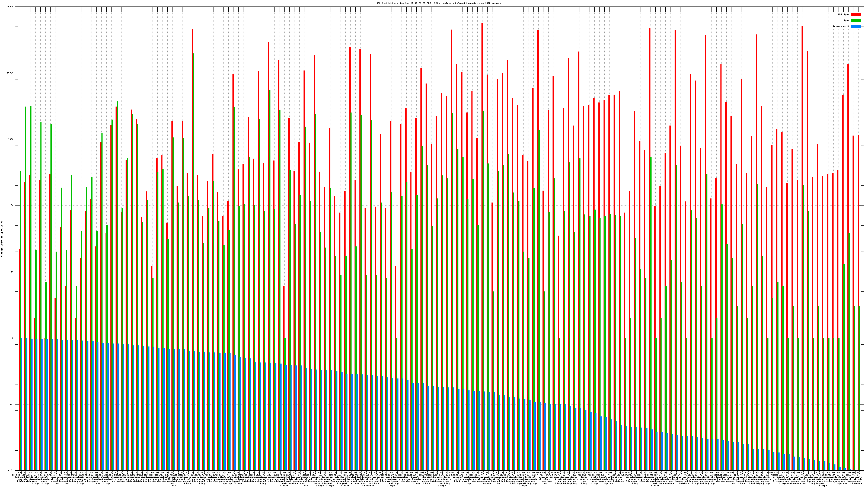Select the 'Score (0..1)' legend label
This screenshot has height=488, width=868.
click(841, 26)
